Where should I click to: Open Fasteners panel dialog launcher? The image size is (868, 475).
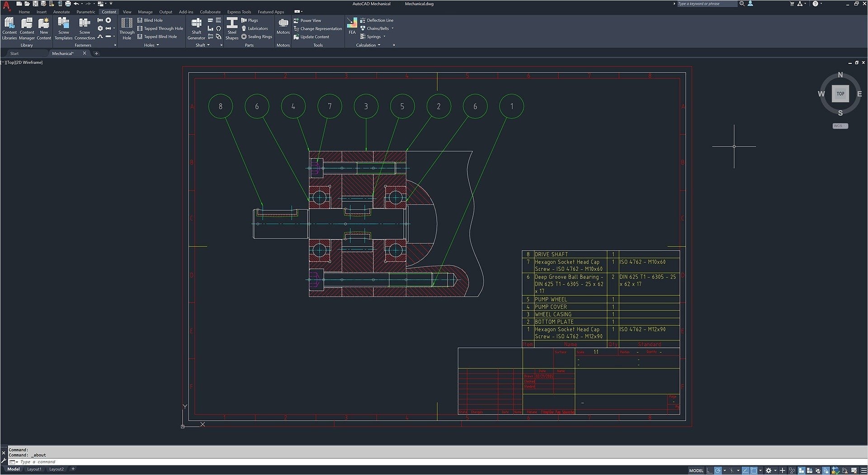[115, 45]
